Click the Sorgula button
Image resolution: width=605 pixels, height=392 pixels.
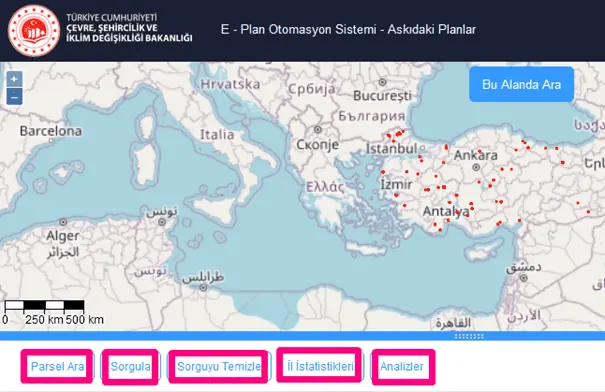click(130, 366)
